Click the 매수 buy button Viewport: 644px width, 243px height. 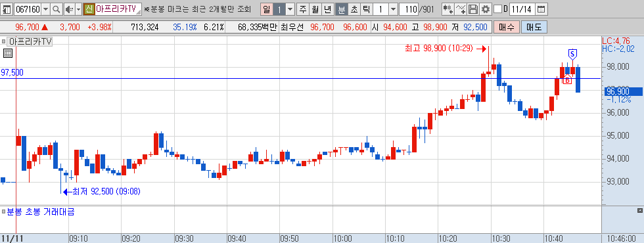pyautogui.click(x=507, y=28)
